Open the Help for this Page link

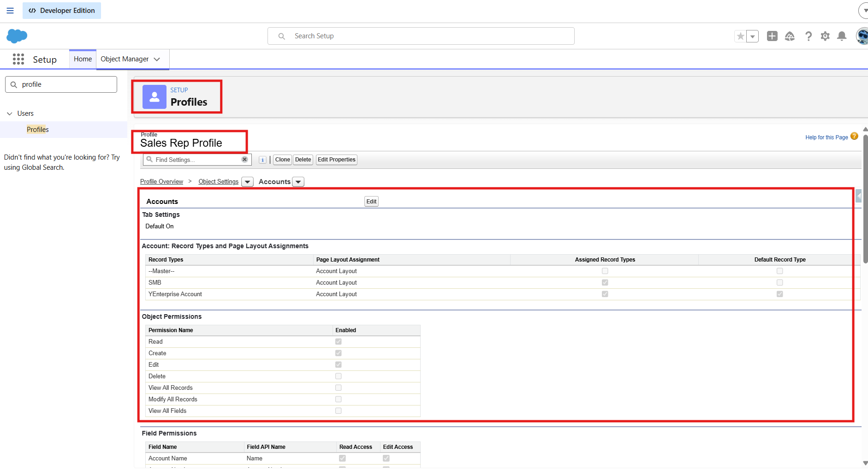pos(826,137)
